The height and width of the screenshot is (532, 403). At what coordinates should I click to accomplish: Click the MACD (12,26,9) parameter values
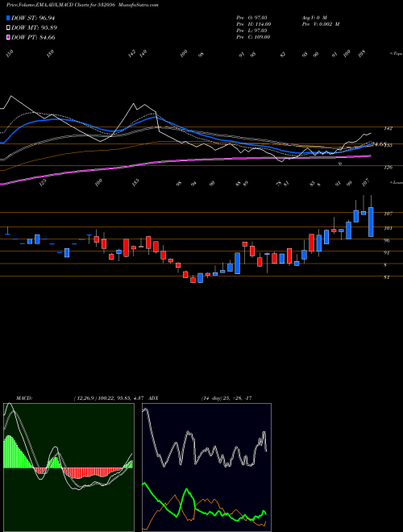(110, 398)
